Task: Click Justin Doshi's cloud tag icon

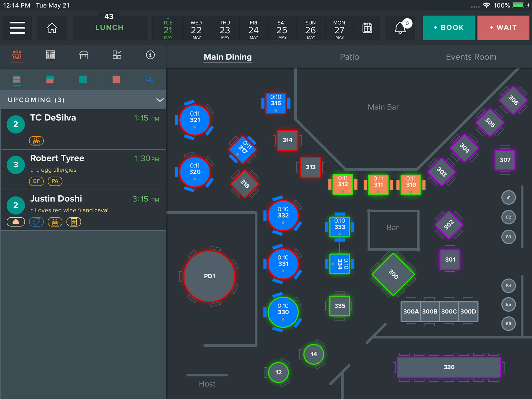Action: click(x=16, y=222)
